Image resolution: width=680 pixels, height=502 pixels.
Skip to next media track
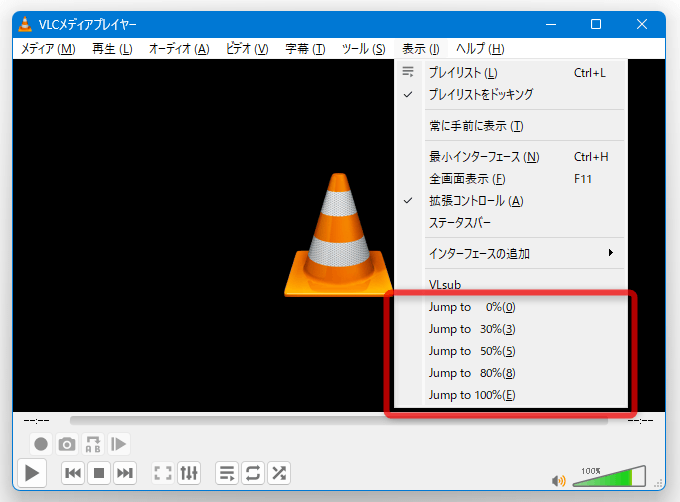coord(125,473)
